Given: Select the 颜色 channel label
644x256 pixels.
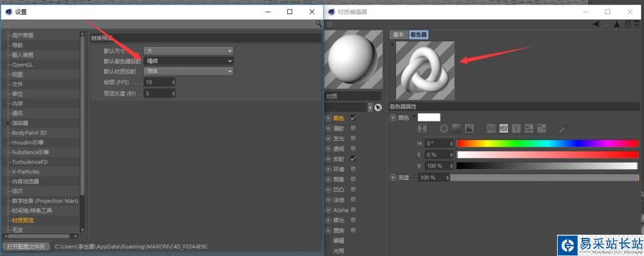Looking at the screenshot, I should (x=339, y=118).
